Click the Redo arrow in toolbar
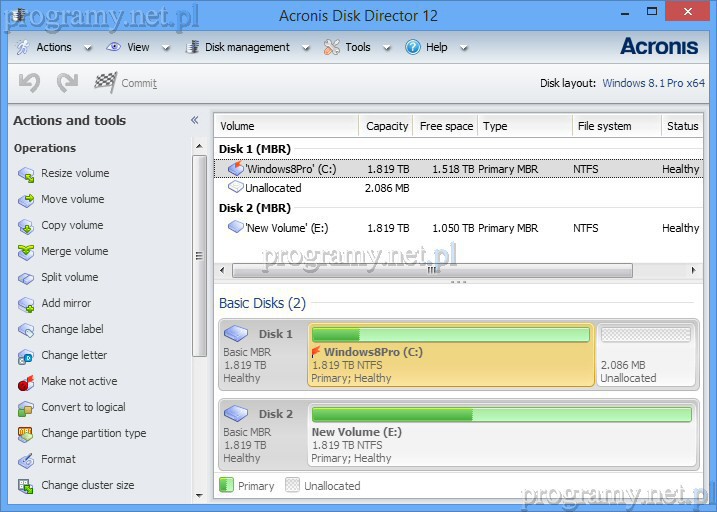 click(67, 83)
